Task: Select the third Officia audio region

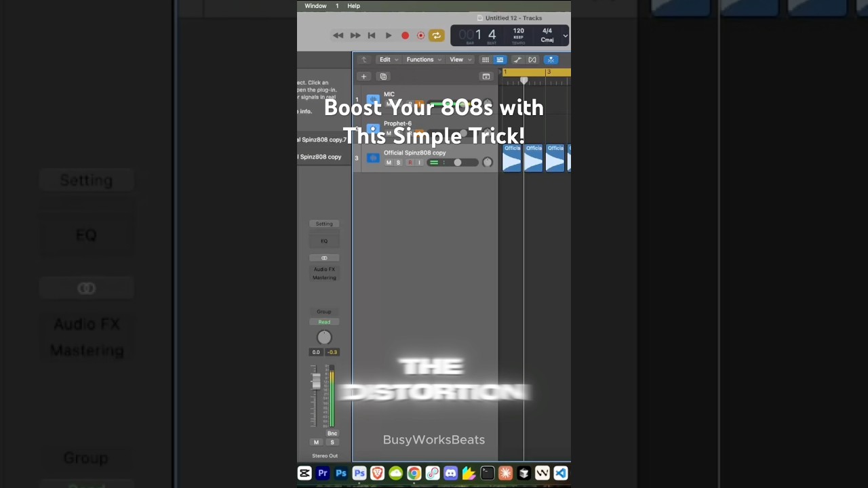Action: (x=555, y=158)
